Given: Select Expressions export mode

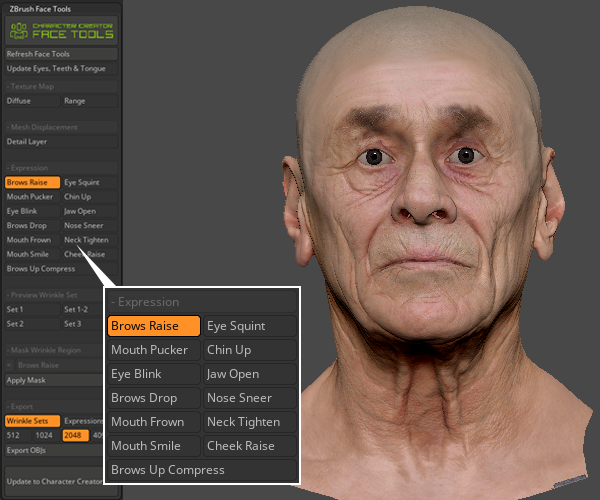Looking at the screenshot, I should tap(83, 421).
